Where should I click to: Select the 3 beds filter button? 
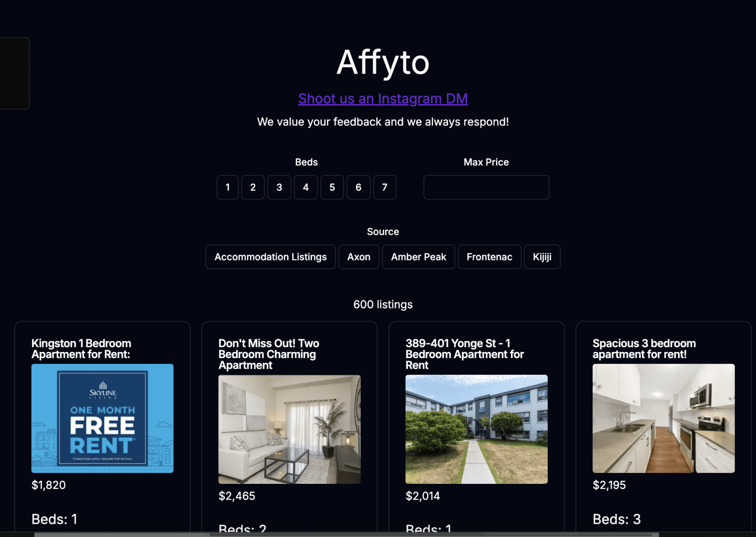(x=279, y=187)
